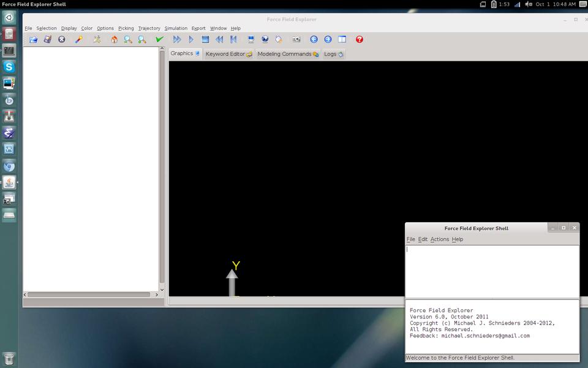This screenshot has width=588, height=368.
Task: Click the red help question mark icon
Action: pyautogui.click(x=360, y=39)
